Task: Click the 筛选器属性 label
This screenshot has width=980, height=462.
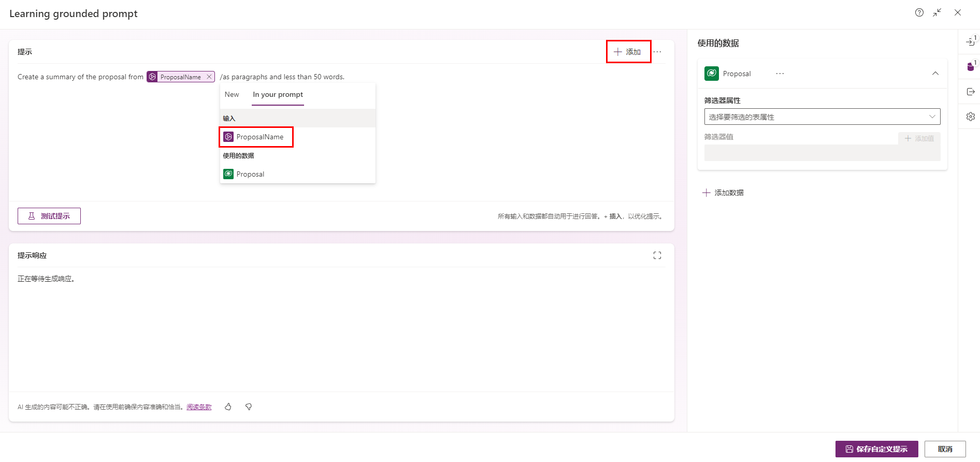Action: point(722,100)
